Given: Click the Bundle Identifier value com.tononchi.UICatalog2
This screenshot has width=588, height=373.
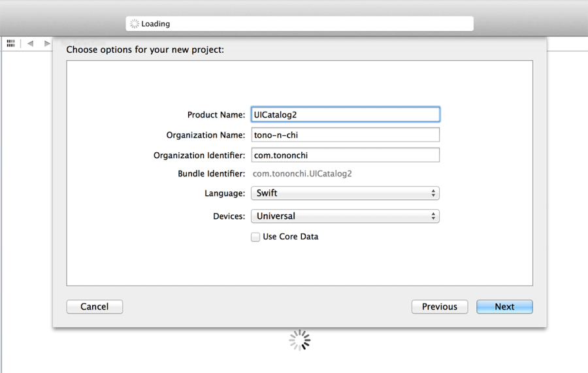Looking at the screenshot, I should 302,174.
